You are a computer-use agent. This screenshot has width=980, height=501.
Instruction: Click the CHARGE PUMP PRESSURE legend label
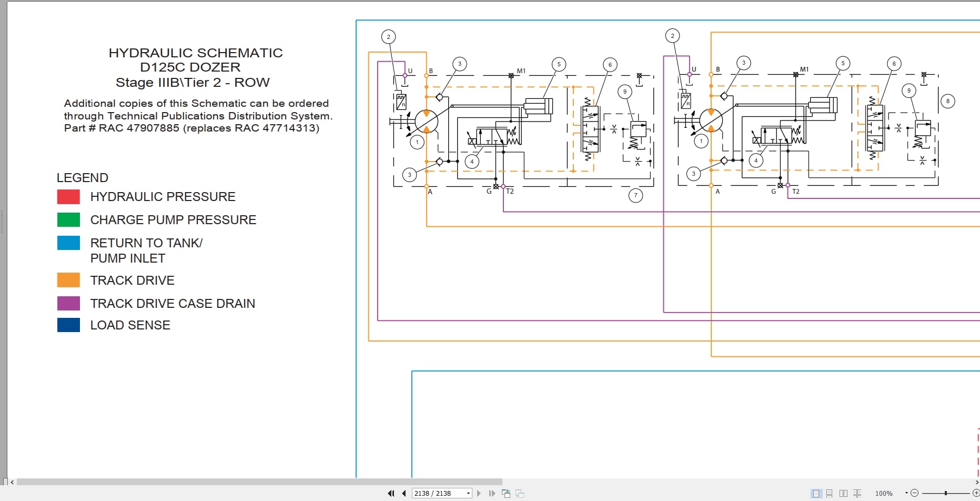(x=173, y=220)
